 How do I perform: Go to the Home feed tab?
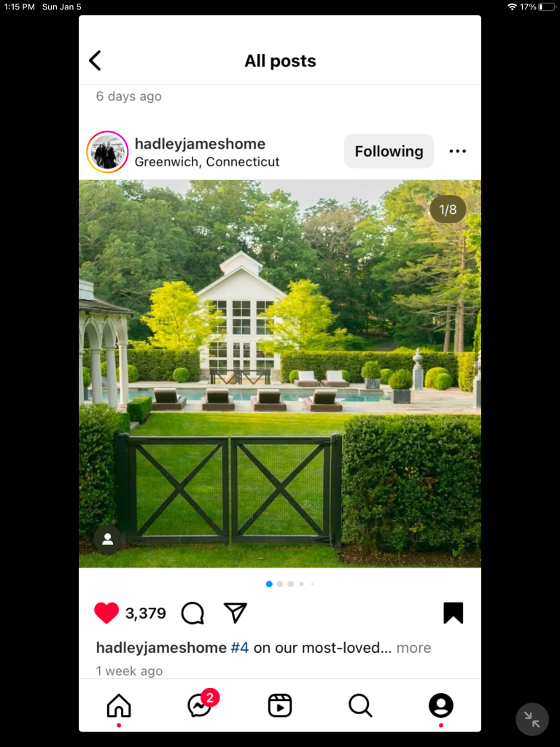119,705
